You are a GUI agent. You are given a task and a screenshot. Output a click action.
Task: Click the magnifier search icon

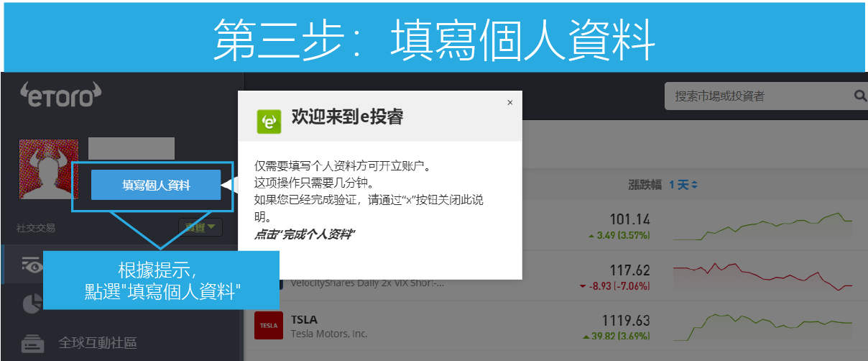point(860,96)
